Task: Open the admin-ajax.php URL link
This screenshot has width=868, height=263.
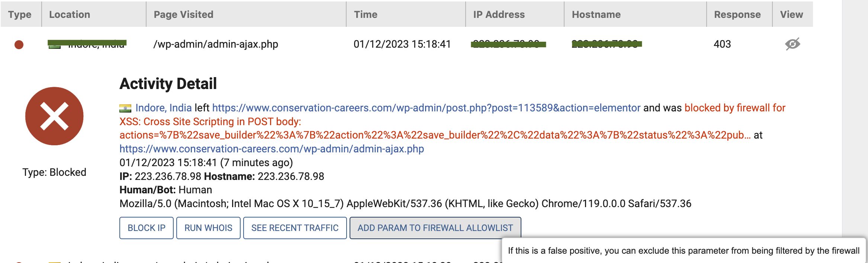Action: 271,149
